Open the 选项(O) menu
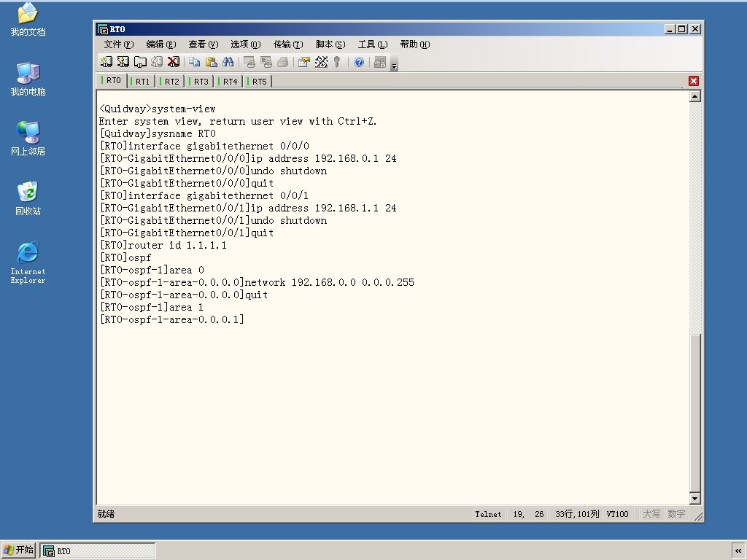Screen dimensions: 747x560 [245, 44]
